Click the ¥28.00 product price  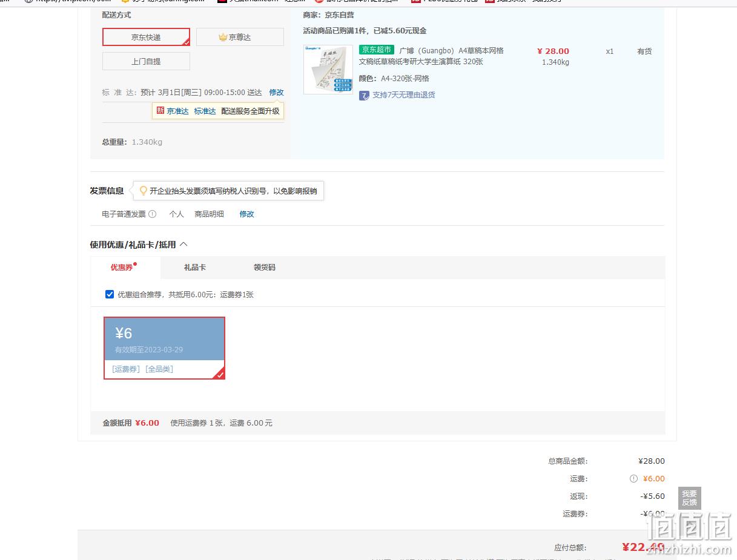coord(554,51)
